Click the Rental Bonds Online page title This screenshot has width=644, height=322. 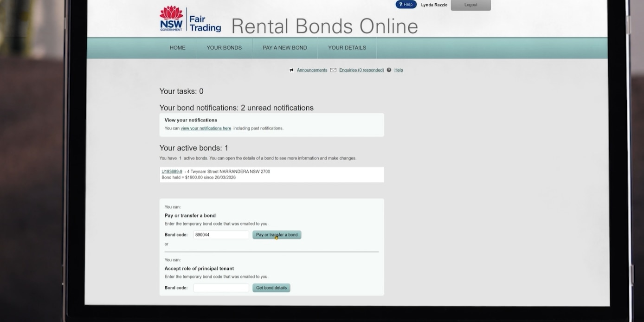(324, 26)
